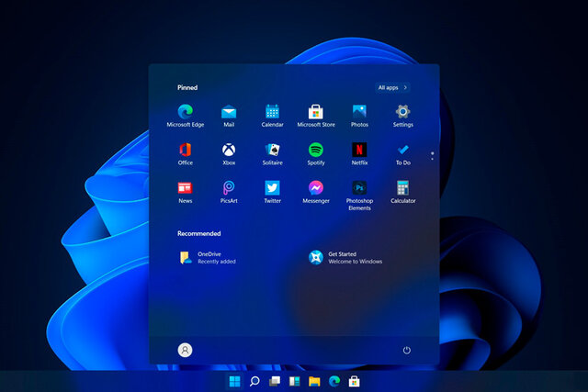The height and width of the screenshot is (392, 588).
Task: Click the Power button
Action: click(406, 350)
